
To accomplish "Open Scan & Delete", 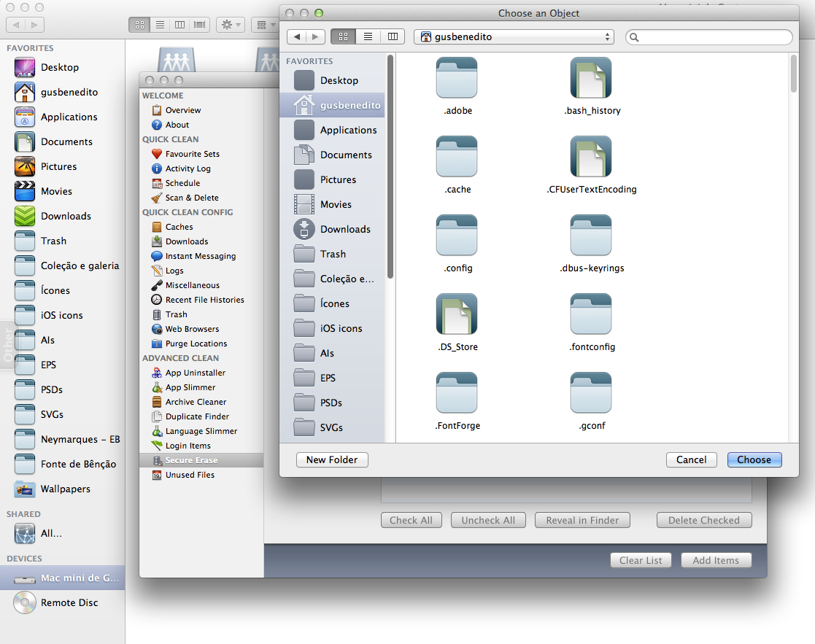I will click(x=185, y=198).
